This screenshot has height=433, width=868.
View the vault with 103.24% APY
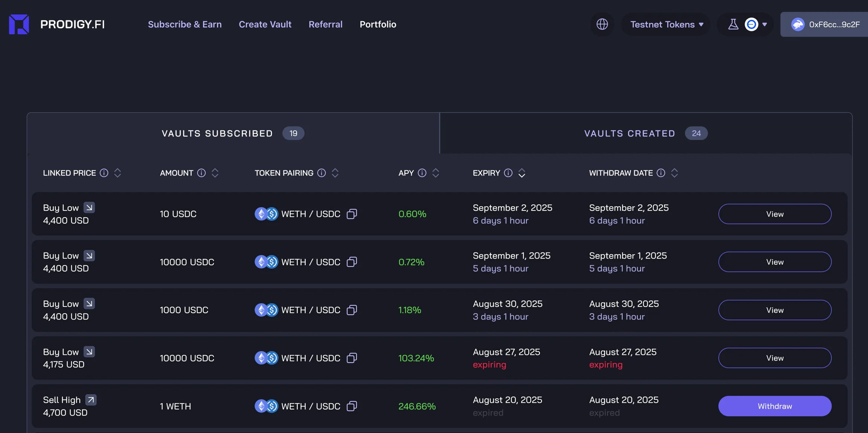point(775,358)
